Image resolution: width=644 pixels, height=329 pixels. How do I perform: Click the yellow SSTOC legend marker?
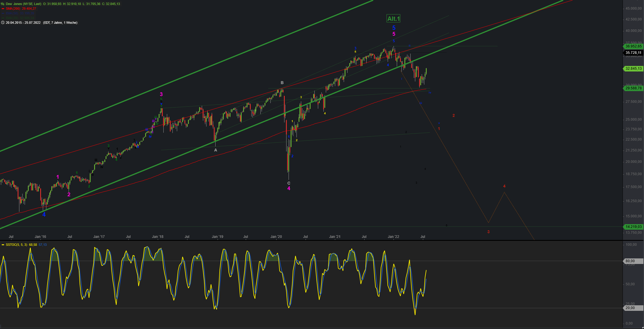[x=3, y=245]
